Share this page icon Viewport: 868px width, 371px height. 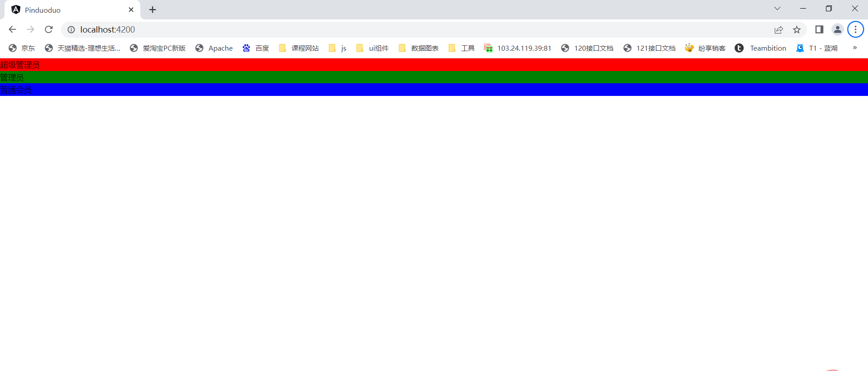[778, 30]
